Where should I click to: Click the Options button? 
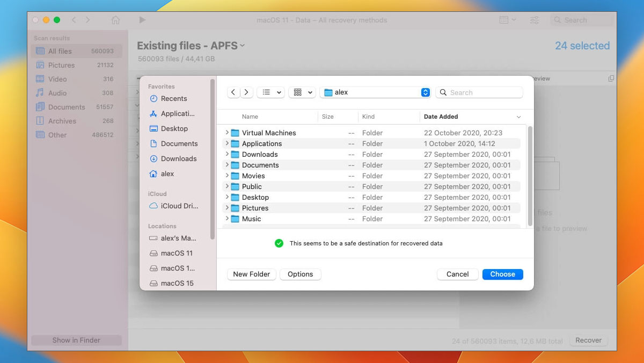(301, 274)
